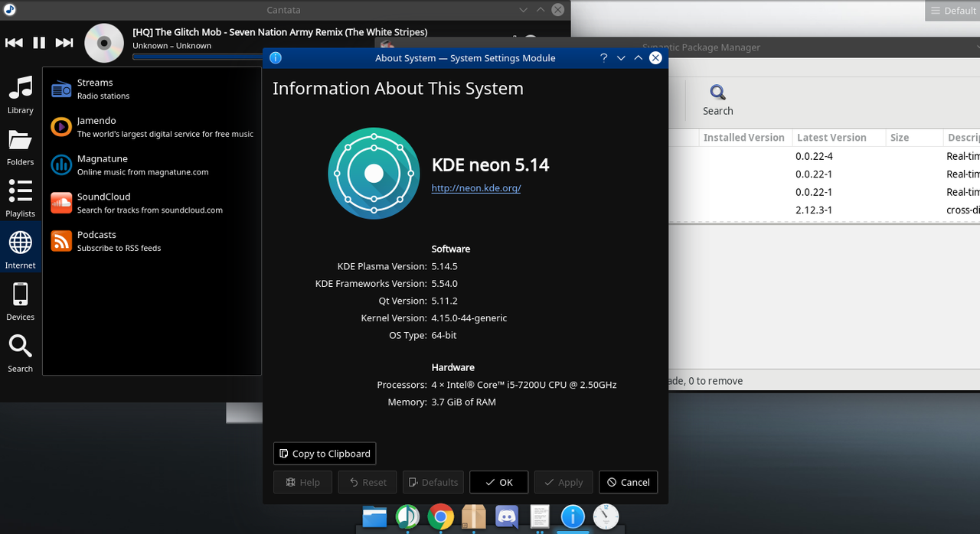Open Discord from the dock

(507, 517)
